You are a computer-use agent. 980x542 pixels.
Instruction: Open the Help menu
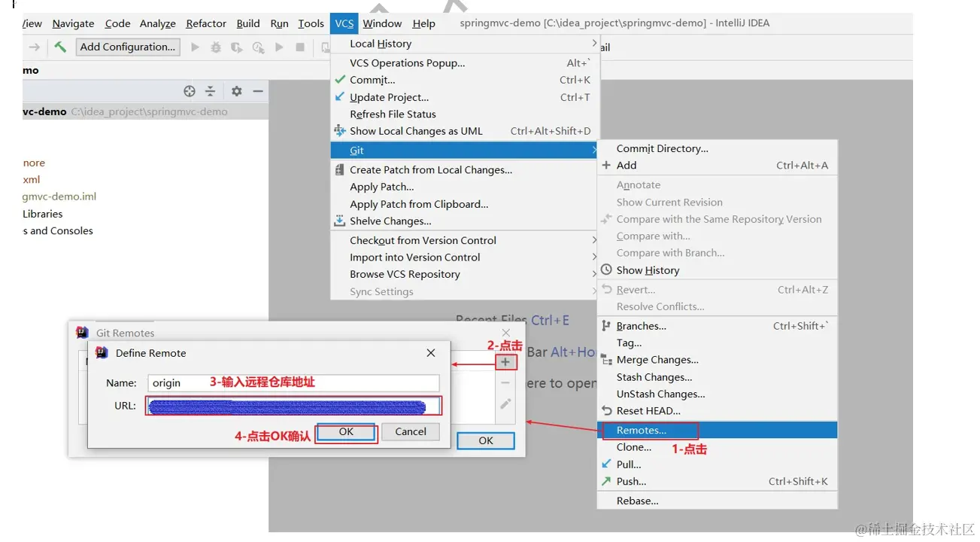pos(424,23)
